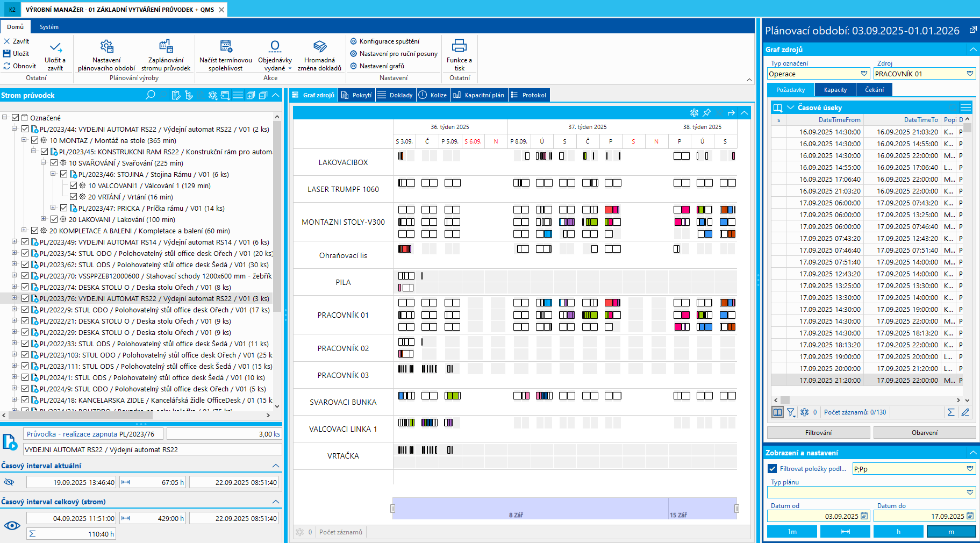
Task: Click expand-all icon in Strom průvodek header
Action: click(x=251, y=95)
